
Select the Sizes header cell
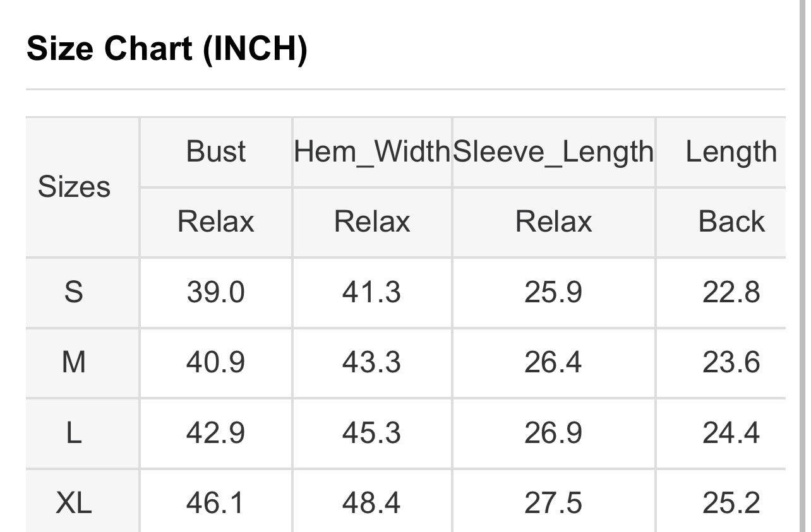[74, 187]
